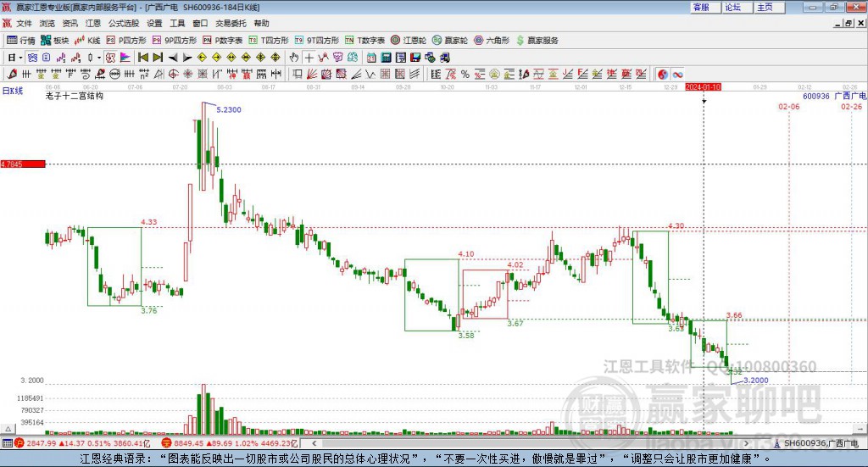This screenshot has height=467, width=868.
Task: Open the 公式选股 menu
Action: 124,23
